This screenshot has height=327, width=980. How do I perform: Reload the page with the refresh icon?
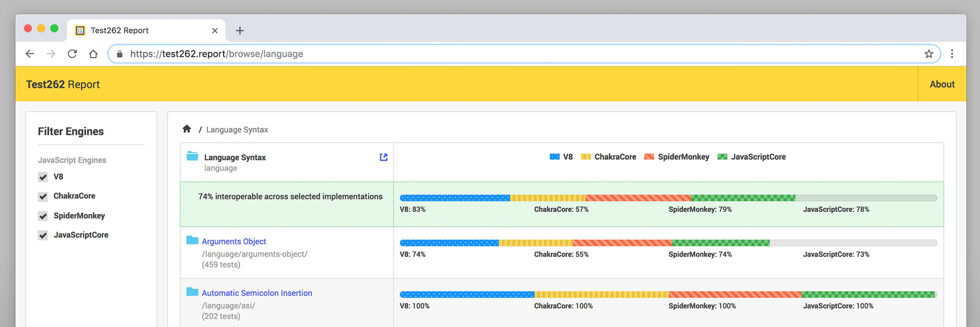click(x=72, y=54)
